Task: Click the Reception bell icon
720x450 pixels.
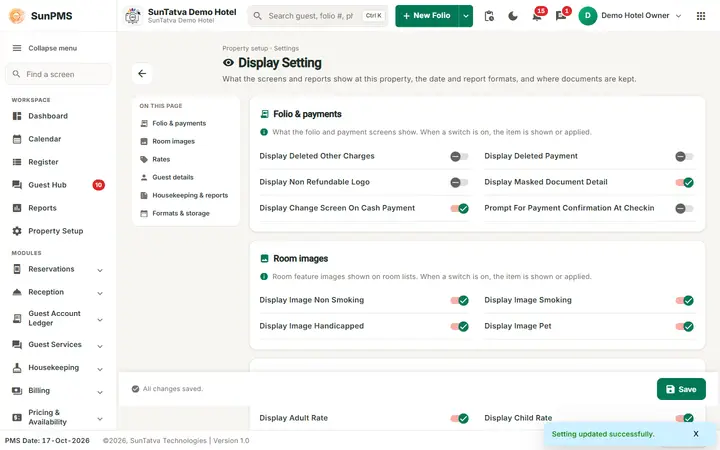Action: (17, 292)
